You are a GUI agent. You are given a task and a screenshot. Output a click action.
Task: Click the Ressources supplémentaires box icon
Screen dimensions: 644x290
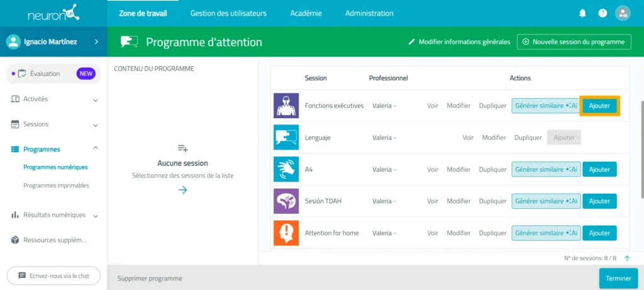(15, 240)
